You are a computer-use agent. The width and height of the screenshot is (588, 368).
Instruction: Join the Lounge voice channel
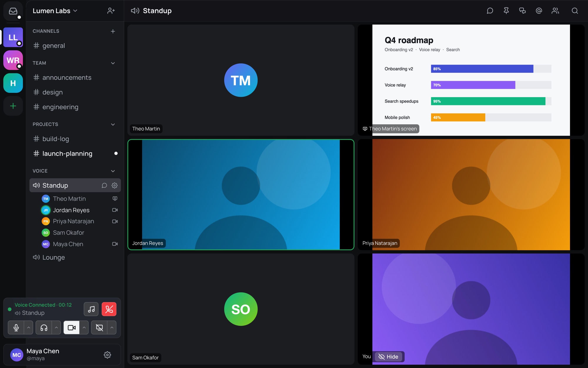point(75,257)
